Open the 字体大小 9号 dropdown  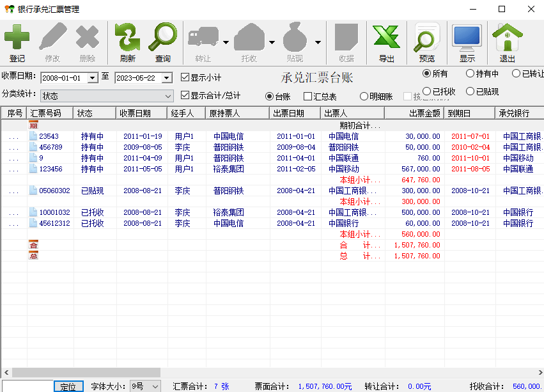[155, 386]
